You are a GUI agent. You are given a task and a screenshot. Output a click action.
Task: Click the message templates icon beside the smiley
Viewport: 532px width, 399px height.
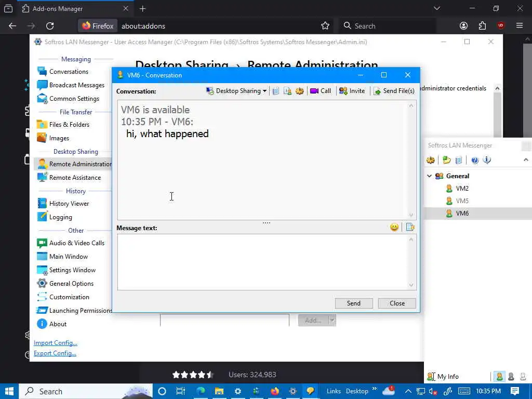pos(410,227)
